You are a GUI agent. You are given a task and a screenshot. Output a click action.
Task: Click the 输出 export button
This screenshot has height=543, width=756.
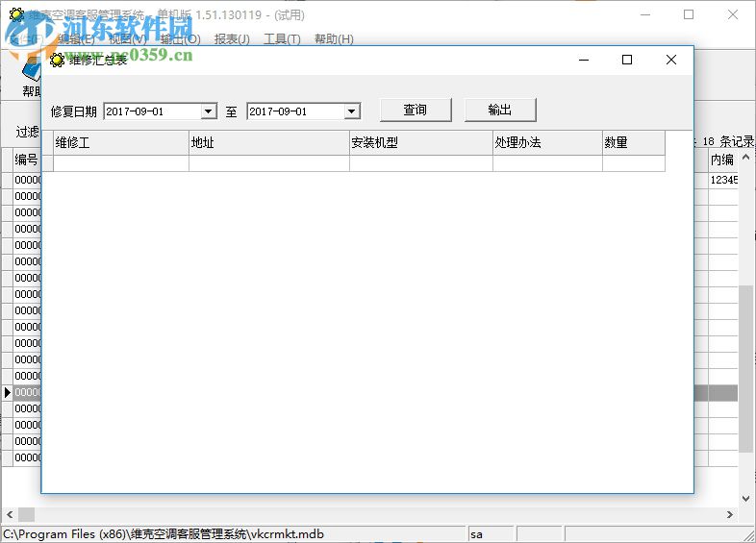pos(500,110)
